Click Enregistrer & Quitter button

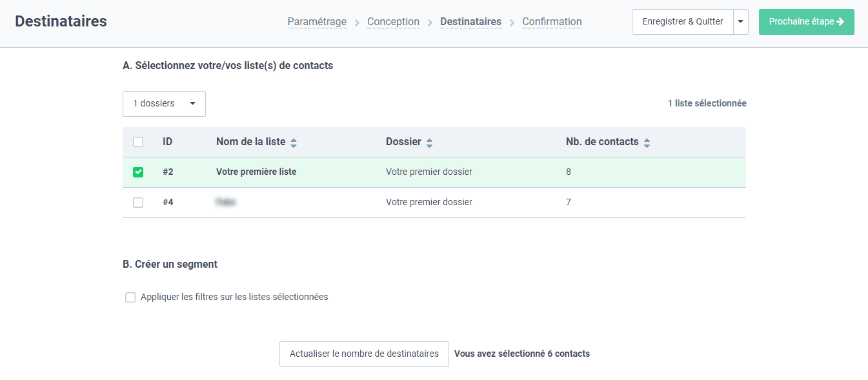click(x=683, y=22)
